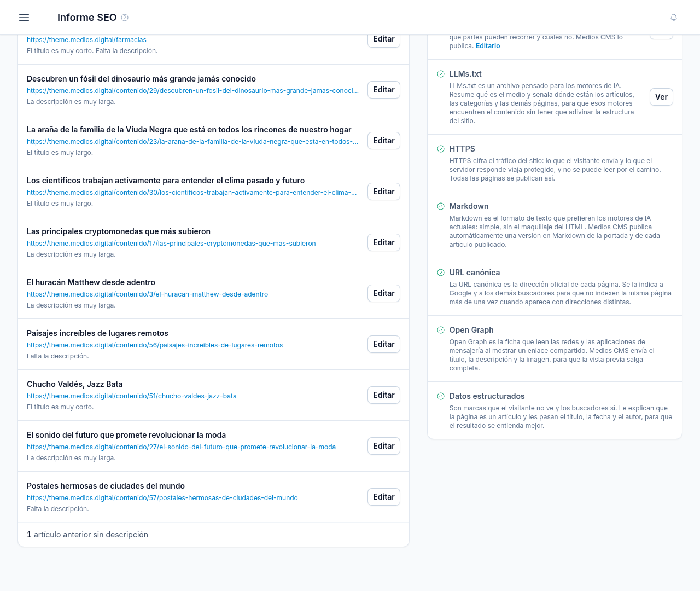Click the LLMs.txt green check icon
Viewport: 700px width, 591px height.
pos(441,74)
